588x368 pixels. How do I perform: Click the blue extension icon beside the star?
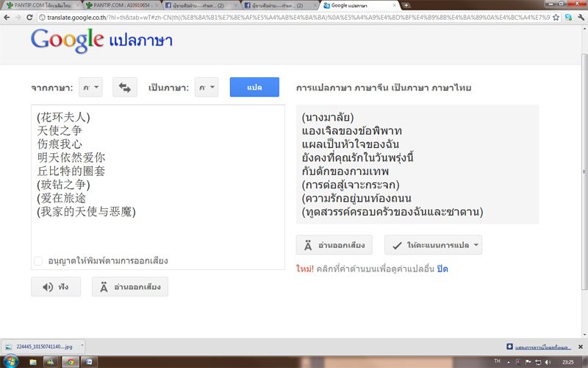tap(568, 17)
